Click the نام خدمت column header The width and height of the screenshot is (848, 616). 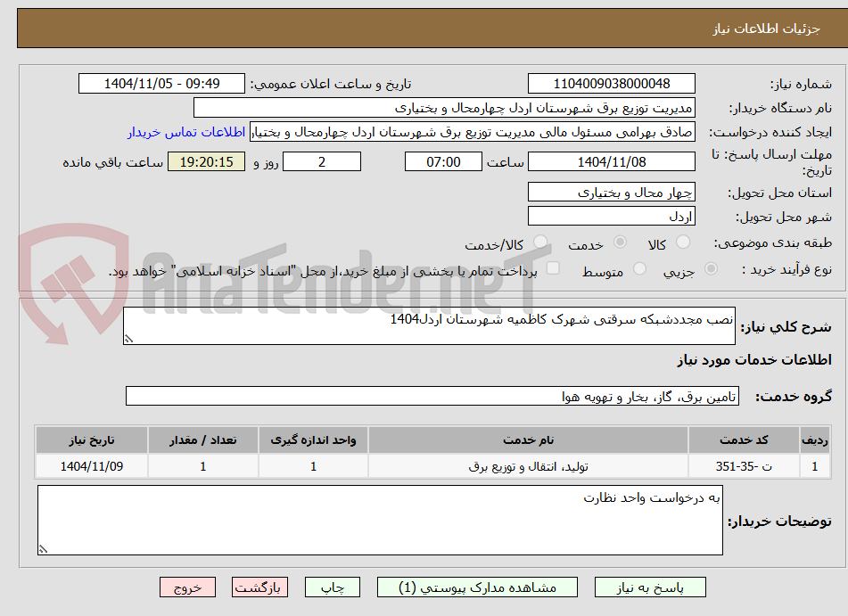529,440
